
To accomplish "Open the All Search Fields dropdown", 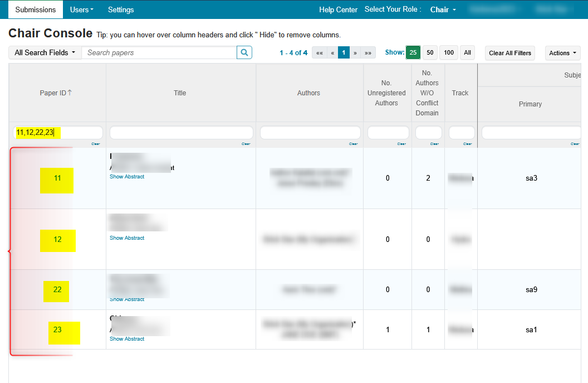I will pyautogui.click(x=45, y=52).
